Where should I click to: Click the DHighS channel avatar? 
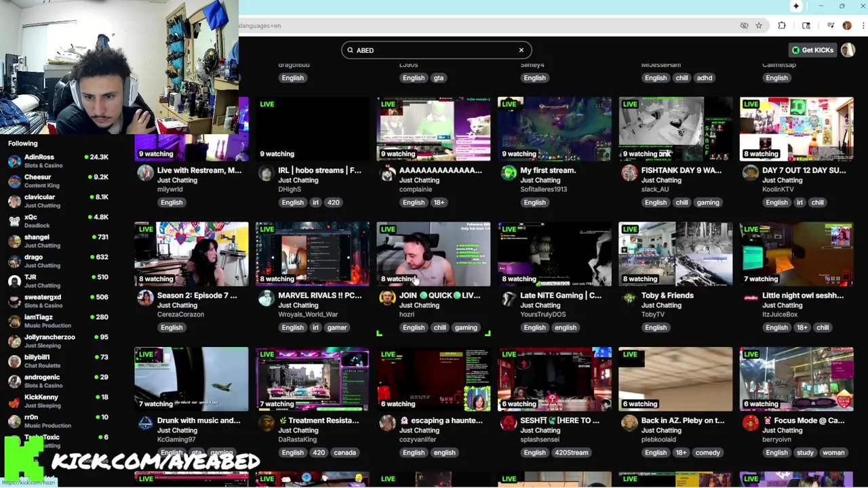tap(266, 174)
